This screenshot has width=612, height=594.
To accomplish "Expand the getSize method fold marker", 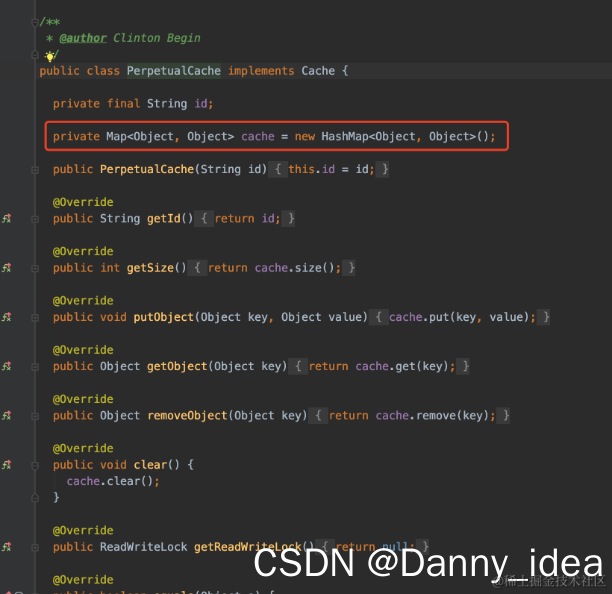I will click(35, 269).
